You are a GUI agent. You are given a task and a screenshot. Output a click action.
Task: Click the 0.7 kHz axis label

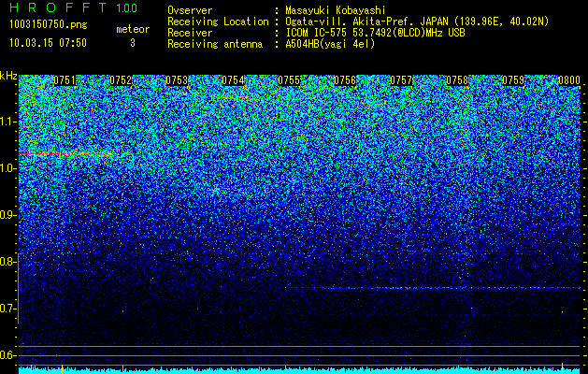click(x=7, y=309)
